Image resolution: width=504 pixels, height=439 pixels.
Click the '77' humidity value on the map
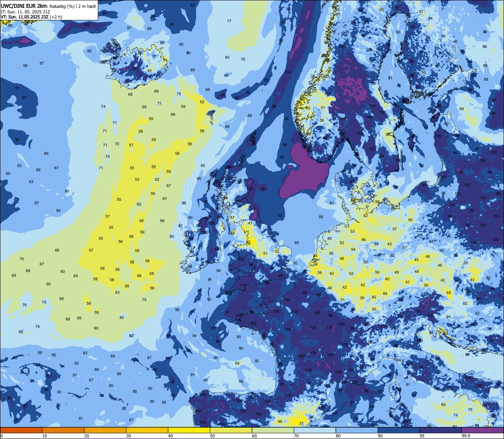click(229, 21)
